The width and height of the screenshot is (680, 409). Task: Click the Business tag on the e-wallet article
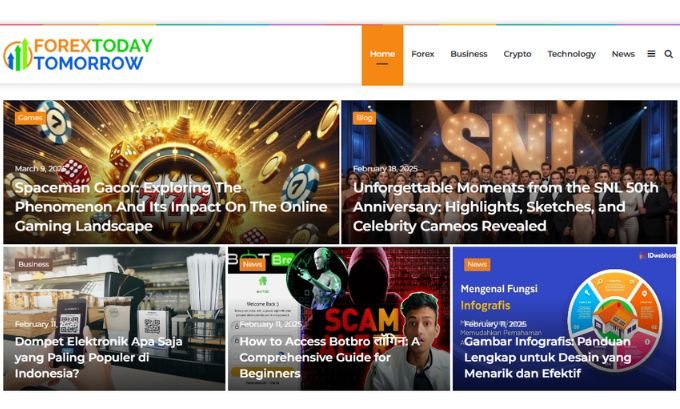coord(33,264)
